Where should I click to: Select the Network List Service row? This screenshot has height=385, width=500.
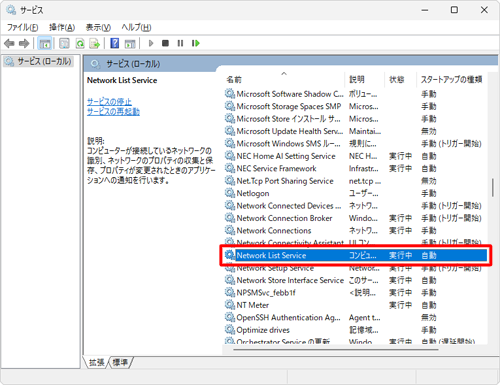click(356, 255)
